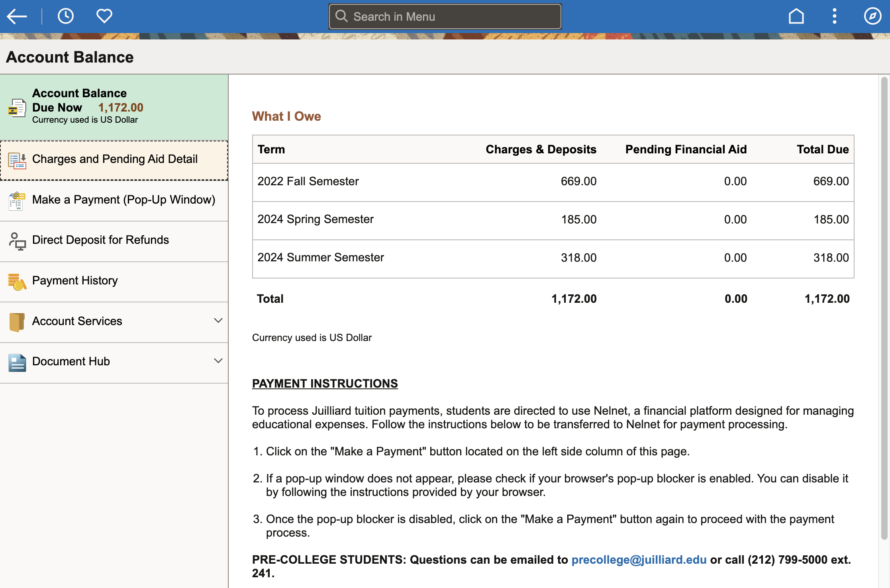Click the Direct Deposit person icon

17,241
